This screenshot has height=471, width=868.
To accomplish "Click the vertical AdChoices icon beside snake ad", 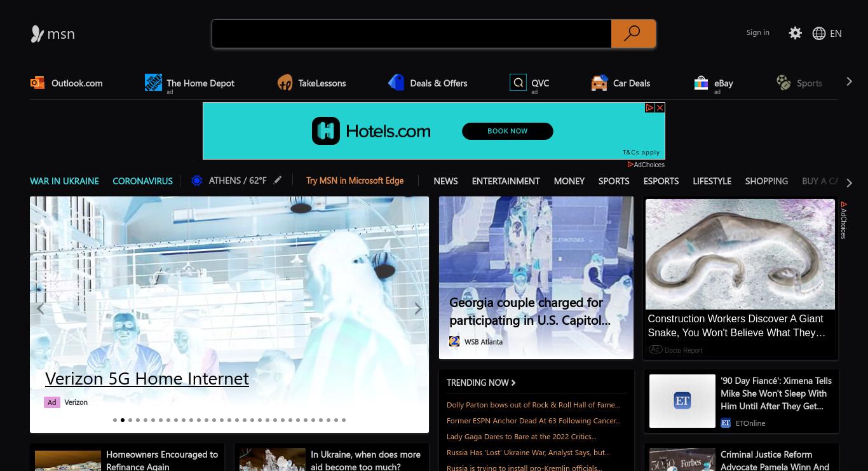I will [x=844, y=220].
